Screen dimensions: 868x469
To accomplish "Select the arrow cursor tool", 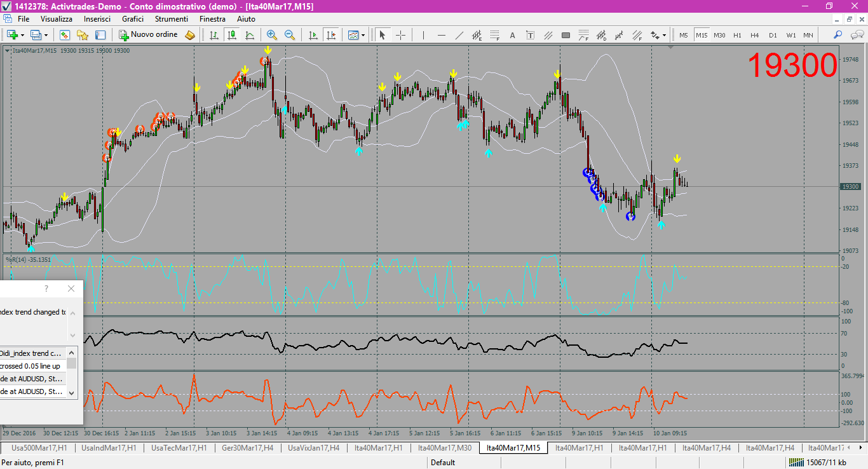I will (x=383, y=35).
